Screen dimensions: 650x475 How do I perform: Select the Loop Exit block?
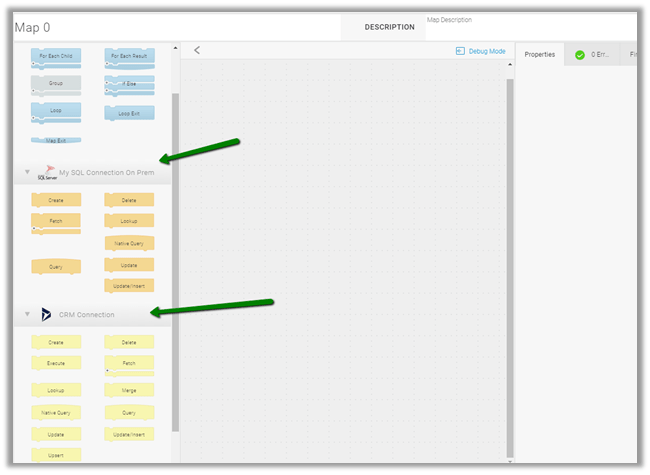pyautogui.click(x=129, y=113)
